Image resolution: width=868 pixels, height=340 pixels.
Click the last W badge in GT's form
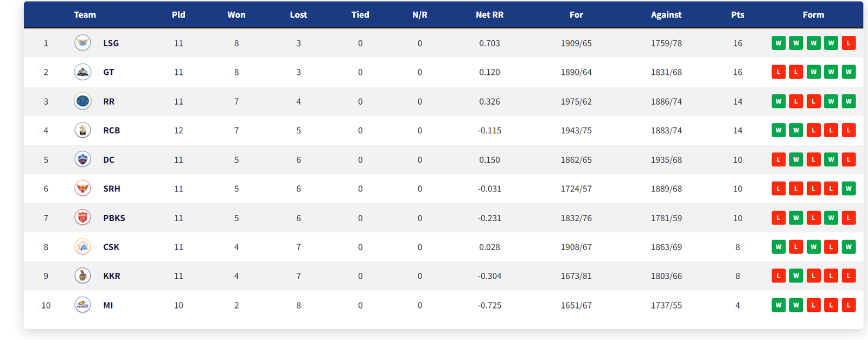click(848, 72)
